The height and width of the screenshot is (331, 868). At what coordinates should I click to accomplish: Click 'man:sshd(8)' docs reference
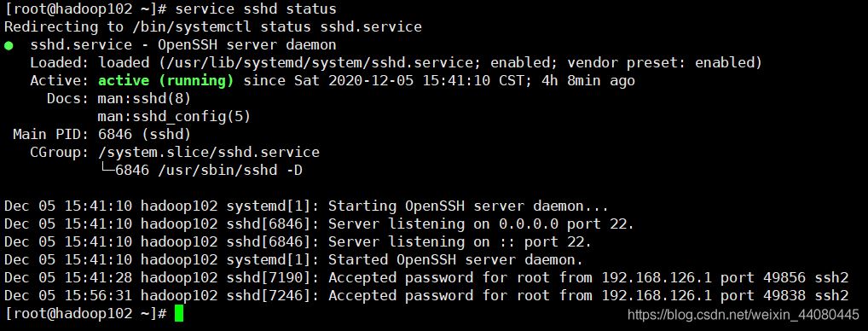point(144,98)
